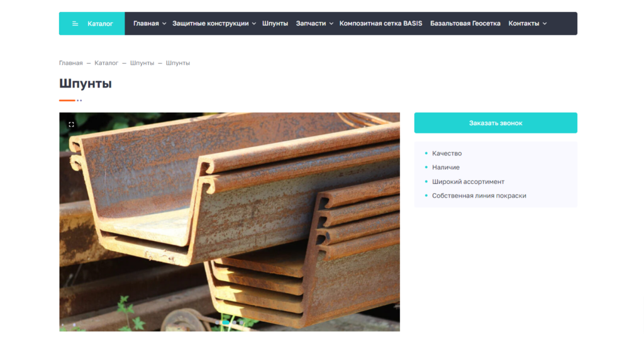The image size is (644, 343).
Task: Click the first Шпунты breadcrumb link
Action: click(142, 63)
